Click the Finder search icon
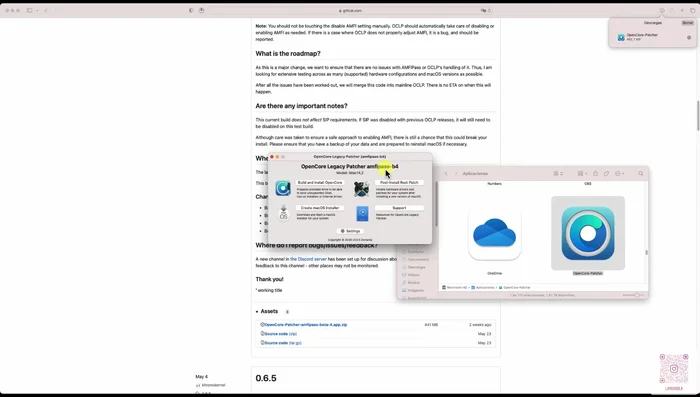Viewport: 700px width, 397px height. pos(641,173)
